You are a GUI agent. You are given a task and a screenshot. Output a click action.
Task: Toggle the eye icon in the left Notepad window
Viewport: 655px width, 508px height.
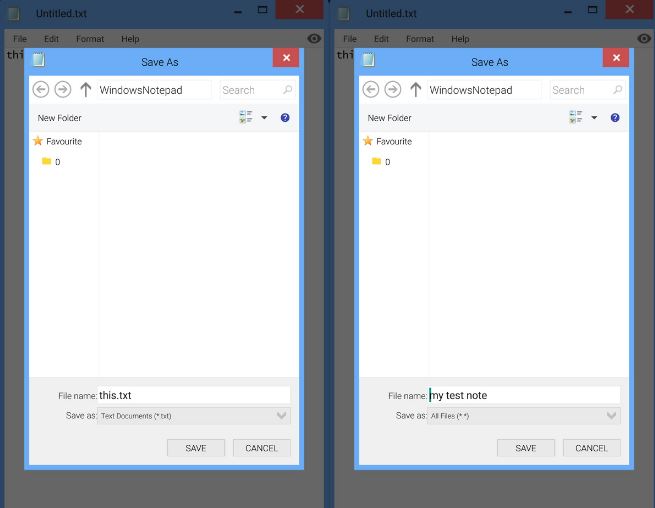pos(314,39)
